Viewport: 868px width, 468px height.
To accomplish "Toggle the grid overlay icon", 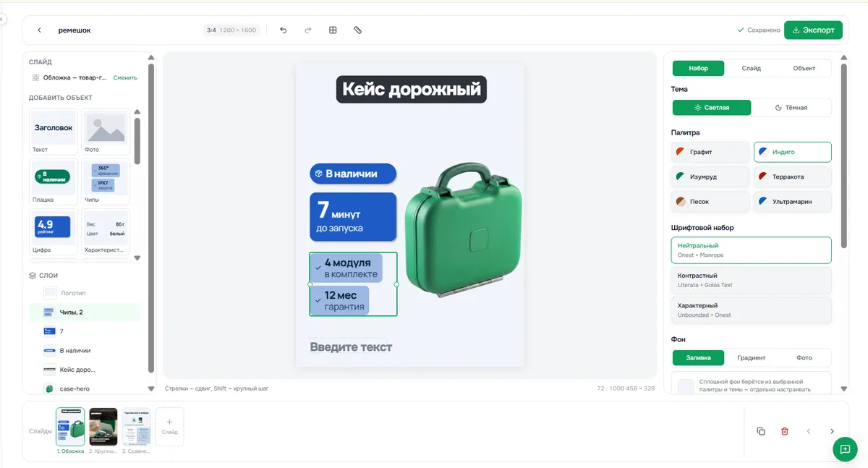I will click(333, 30).
